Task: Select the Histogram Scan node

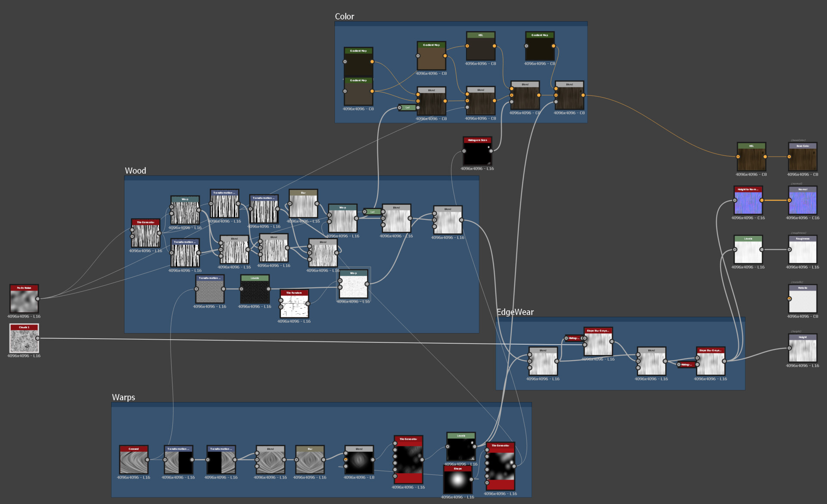Action: [477, 151]
